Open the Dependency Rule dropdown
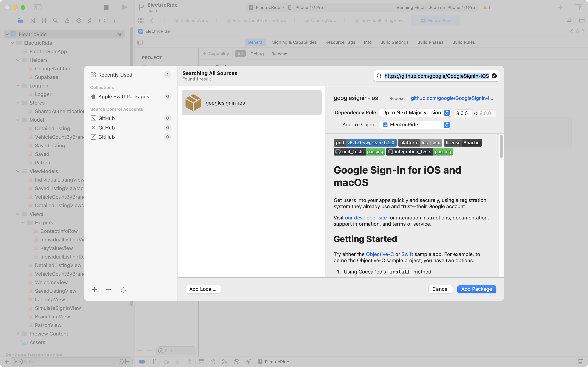The height and width of the screenshot is (367, 588). click(415, 113)
